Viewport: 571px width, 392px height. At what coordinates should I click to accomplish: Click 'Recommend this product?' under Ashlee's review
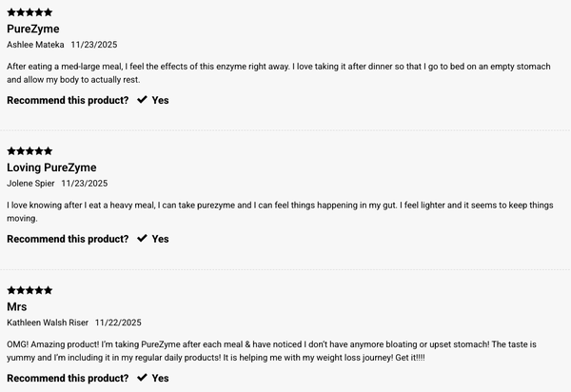[68, 100]
